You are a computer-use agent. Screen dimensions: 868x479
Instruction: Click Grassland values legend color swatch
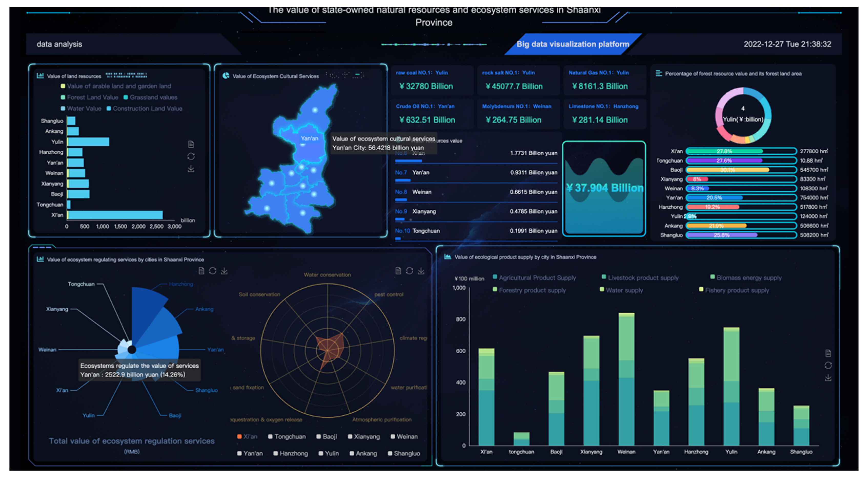click(126, 97)
